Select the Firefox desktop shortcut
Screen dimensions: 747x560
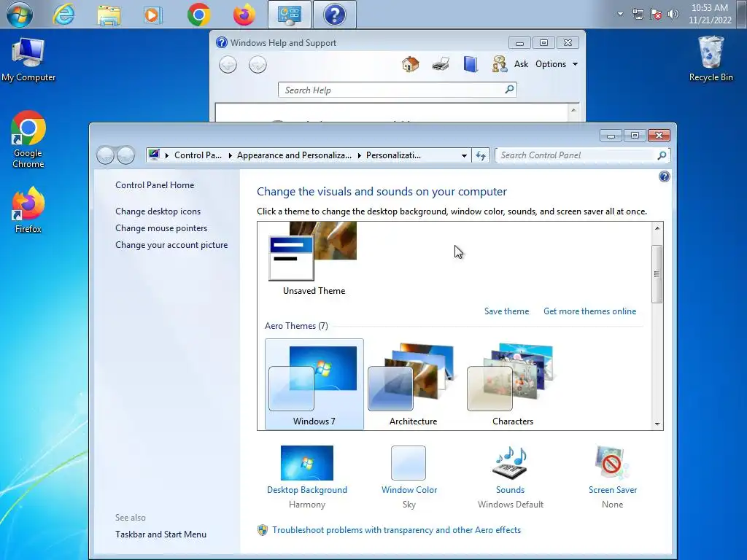(x=28, y=210)
